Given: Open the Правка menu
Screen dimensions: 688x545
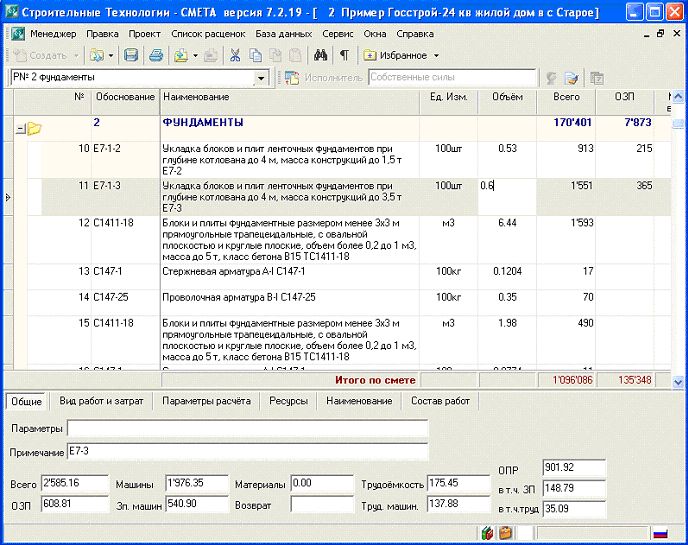Looking at the screenshot, I should pos(102,34).
